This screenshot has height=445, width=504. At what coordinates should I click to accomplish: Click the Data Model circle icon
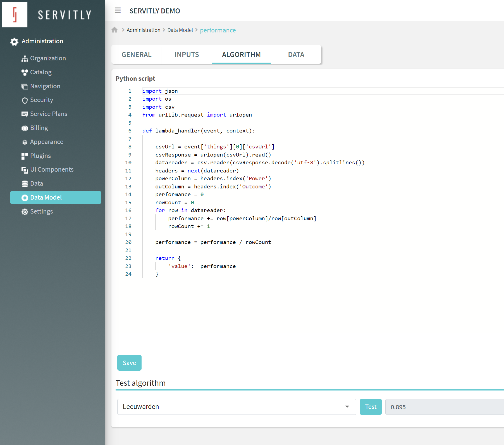(x=25, y=198)
